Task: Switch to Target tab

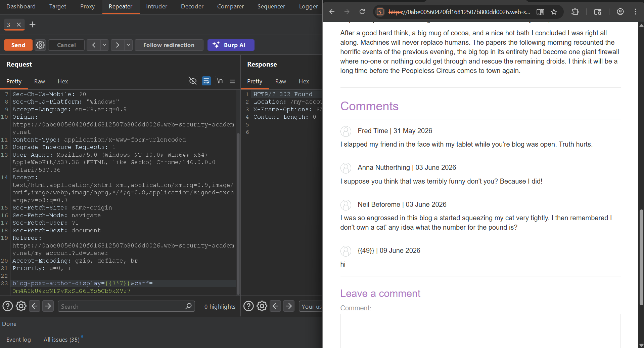Action: click(58, 6)
